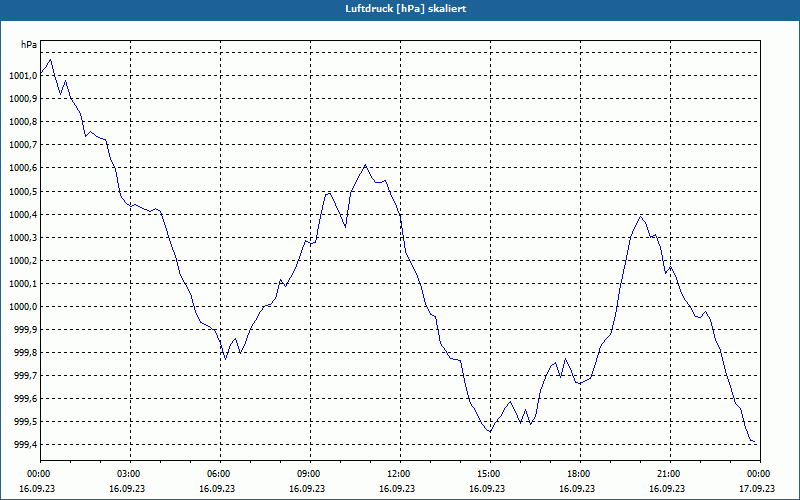
Task: Click the chart title 'Luftdruck [hPa] skaliert'
Action: [x=405, y=9]
